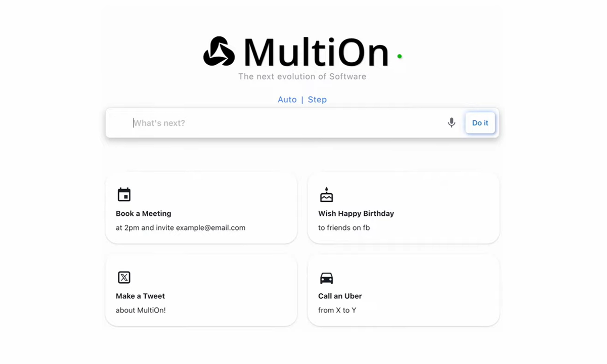Click the green status dot beside MultiOn

click(x=400, y=56)
